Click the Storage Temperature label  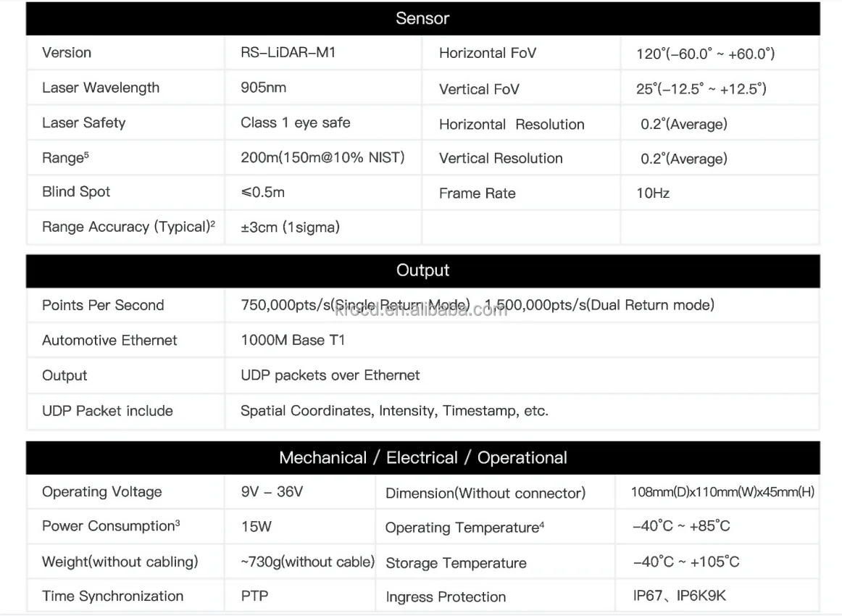456,563
